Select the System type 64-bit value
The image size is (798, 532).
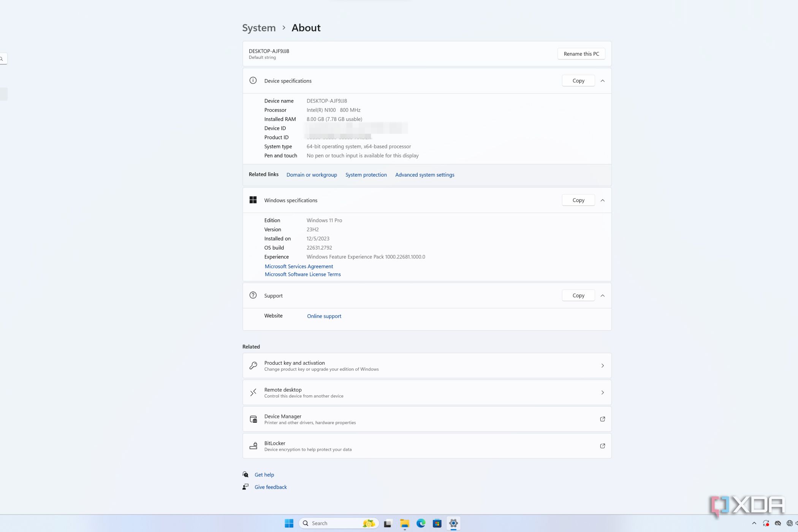(358, 146)
